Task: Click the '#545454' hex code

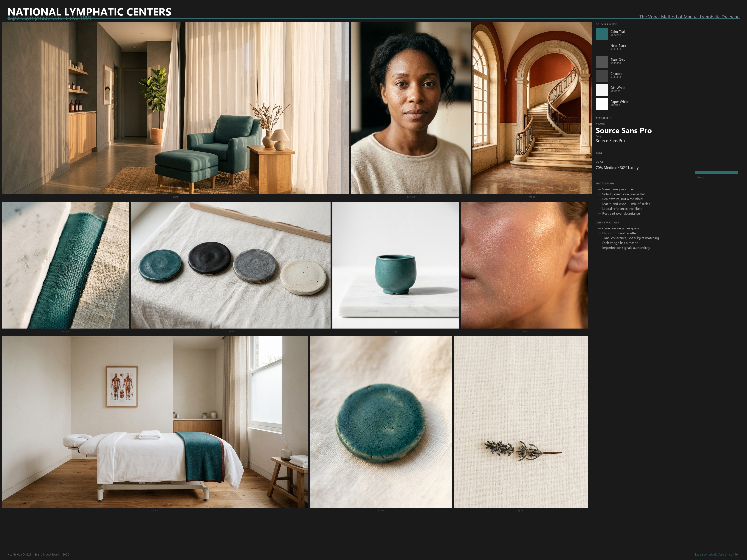Action: coord(615,63)
